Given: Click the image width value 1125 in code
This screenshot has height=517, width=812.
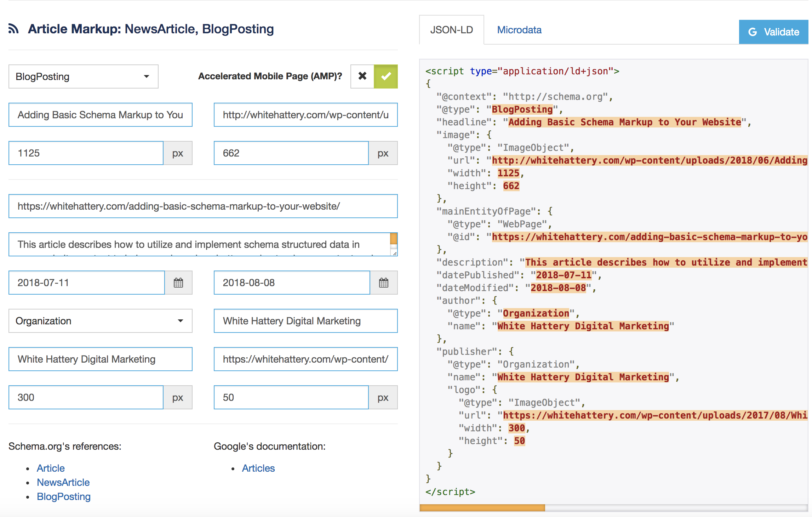Looking at the screenshot, I should (508, 173).
